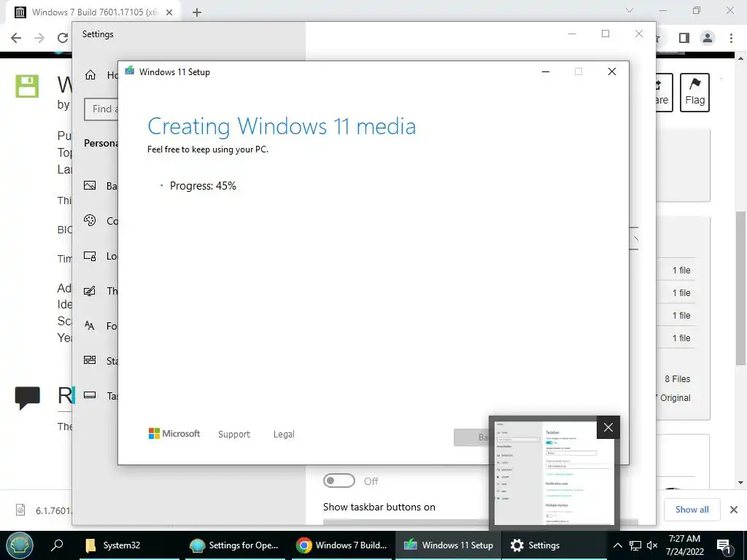
Task: Select the Lock screen icon in Settings
Action: point(90,256)
